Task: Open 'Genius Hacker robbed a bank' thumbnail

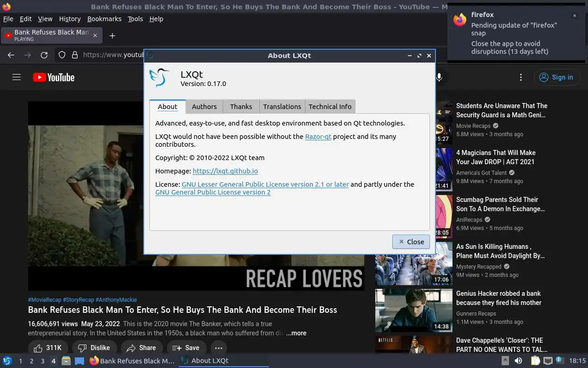Action: pos(414,310)
